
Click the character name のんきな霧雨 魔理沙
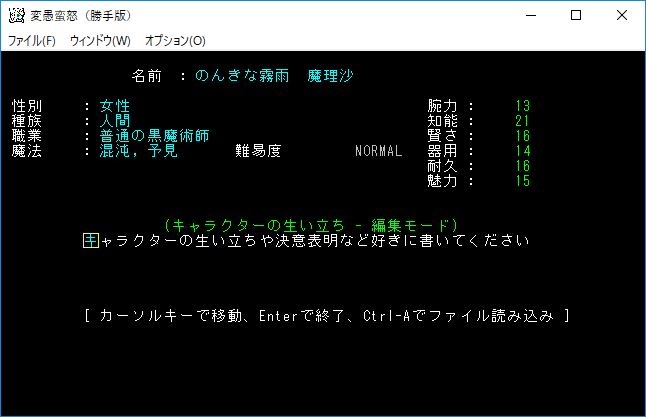tap(274, 76)
